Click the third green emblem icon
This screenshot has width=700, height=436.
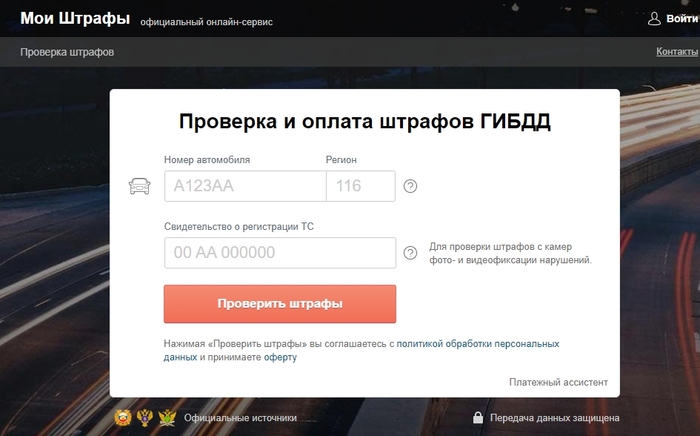click(167, 418)
